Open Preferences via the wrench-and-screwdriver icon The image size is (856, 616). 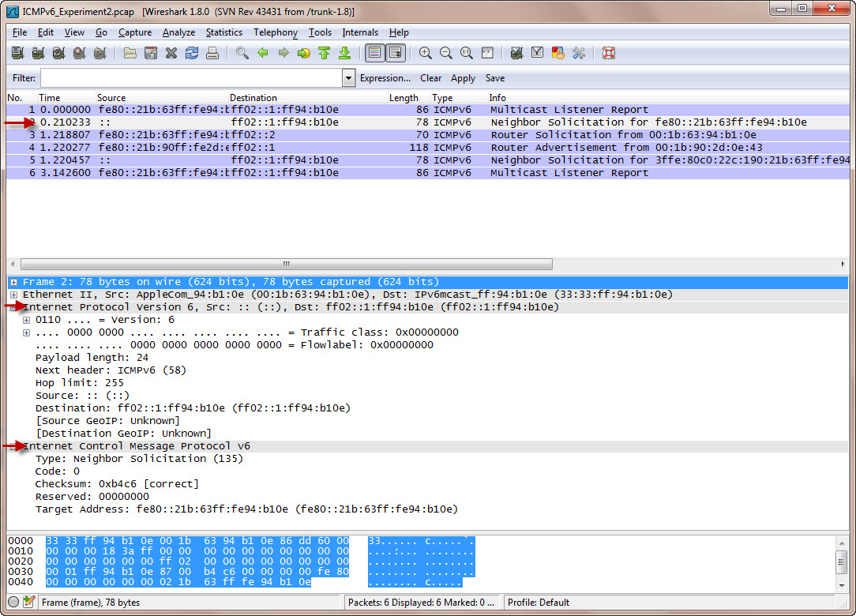point(579,53)
